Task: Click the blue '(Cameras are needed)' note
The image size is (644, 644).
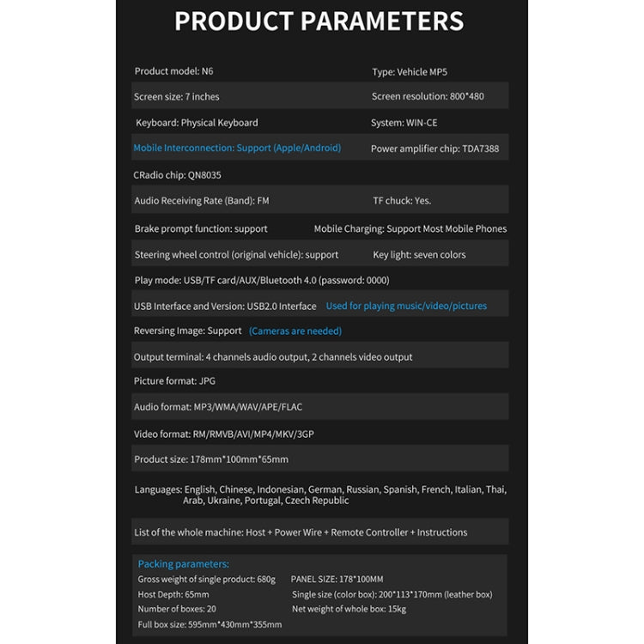Action: point(295,331)
